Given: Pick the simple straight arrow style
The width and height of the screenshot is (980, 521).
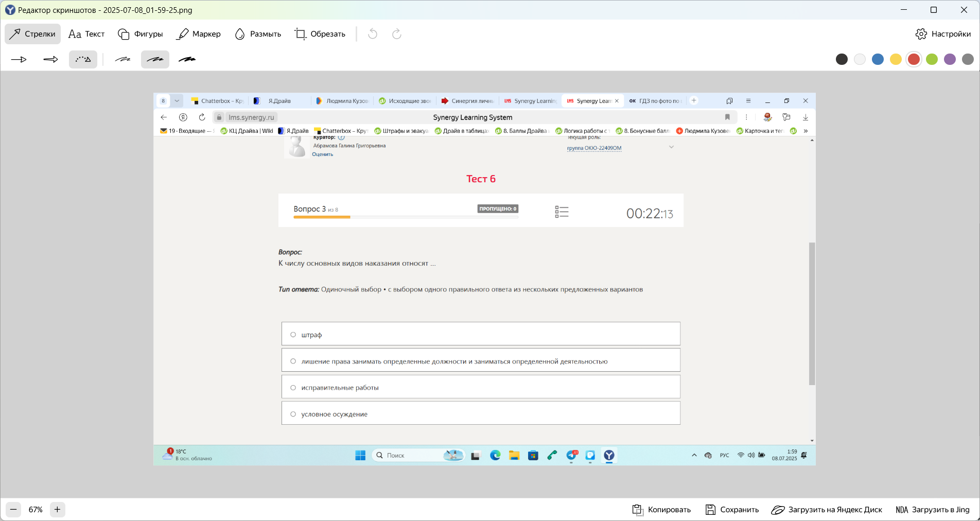Looking at the screenshot, I should (19, 60).
